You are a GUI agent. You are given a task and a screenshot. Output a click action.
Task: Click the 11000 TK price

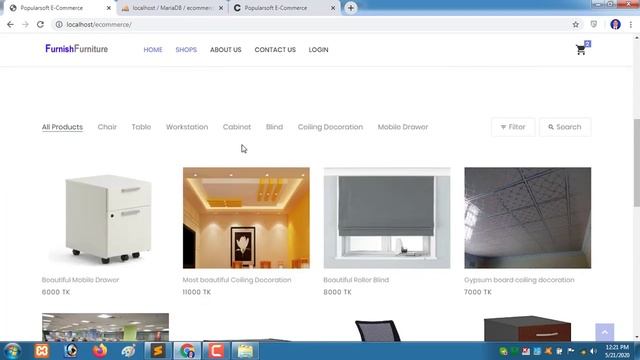point(197,292)
